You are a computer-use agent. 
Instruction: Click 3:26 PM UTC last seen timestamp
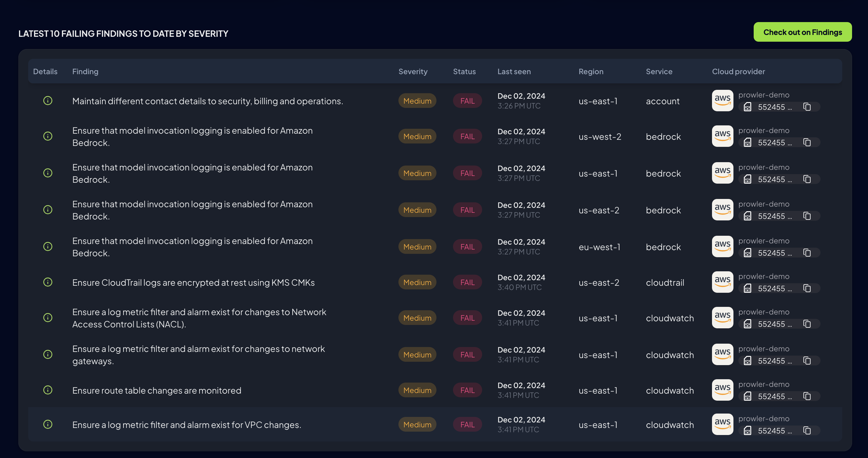point(519,106)
